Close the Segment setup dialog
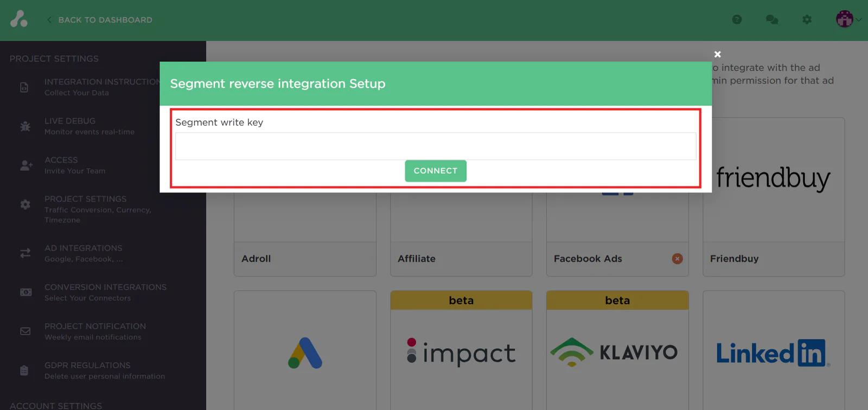This screenshot has width=868, height=410. (x=717, y=54)
